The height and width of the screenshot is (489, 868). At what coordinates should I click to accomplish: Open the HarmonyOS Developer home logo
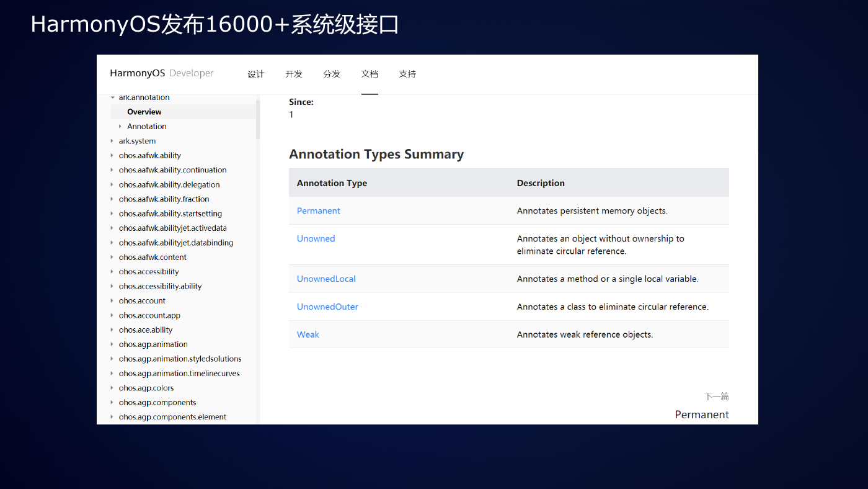[x=162, y=73]
